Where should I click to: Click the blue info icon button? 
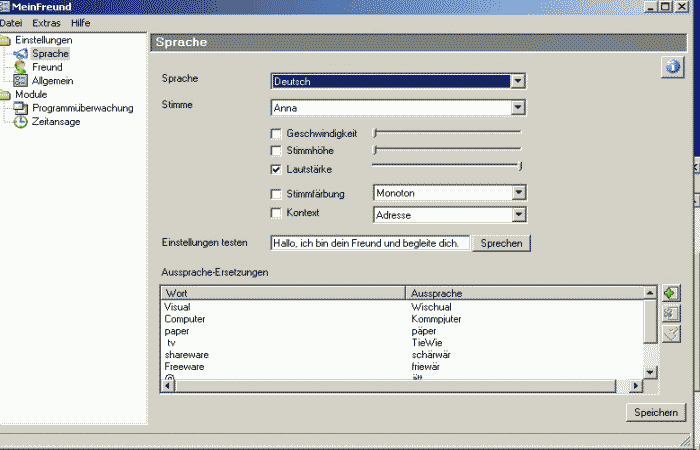tap(672, 67)
